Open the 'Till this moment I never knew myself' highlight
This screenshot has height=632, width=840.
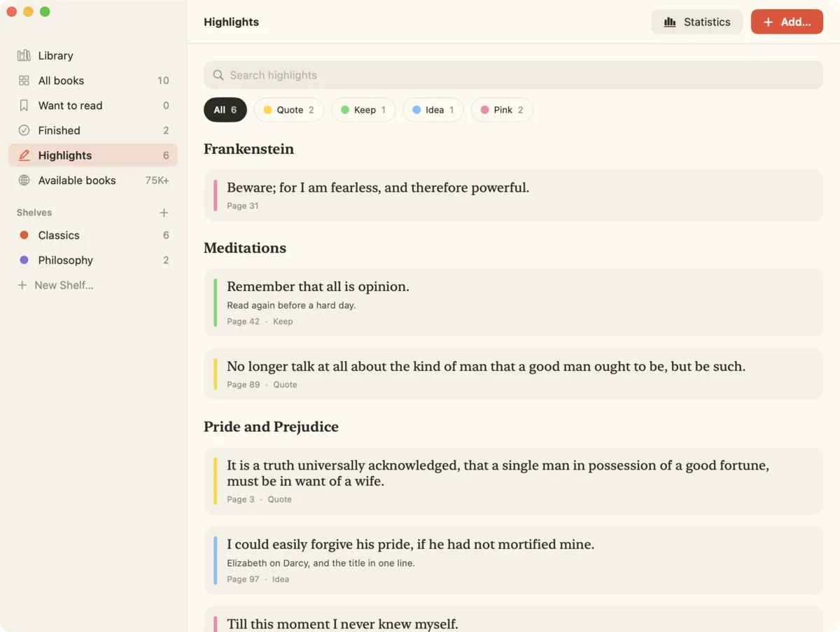(513, 619)
